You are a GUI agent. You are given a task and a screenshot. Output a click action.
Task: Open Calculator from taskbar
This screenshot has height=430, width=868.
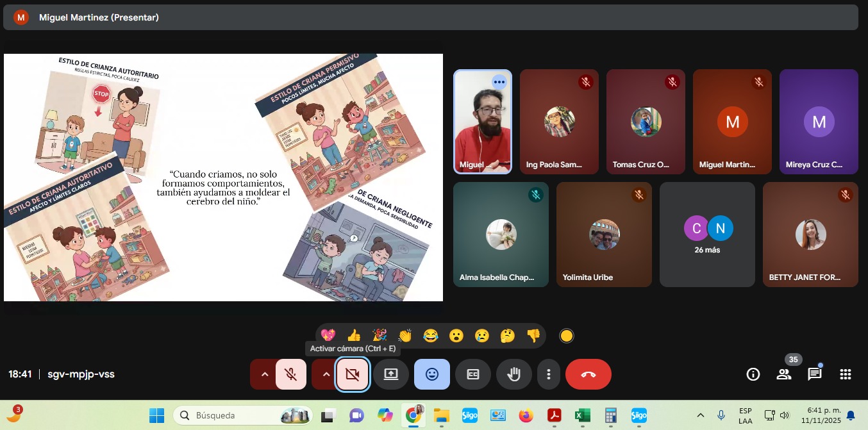pyautogui.click(x=610, y=415)
